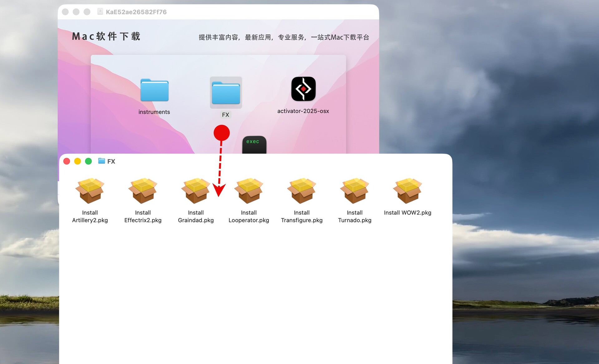Screen dimensions: 599x364
Task: Click the disk image icon beside KaE52ae26582Ff76
Action: click(100, 12)
